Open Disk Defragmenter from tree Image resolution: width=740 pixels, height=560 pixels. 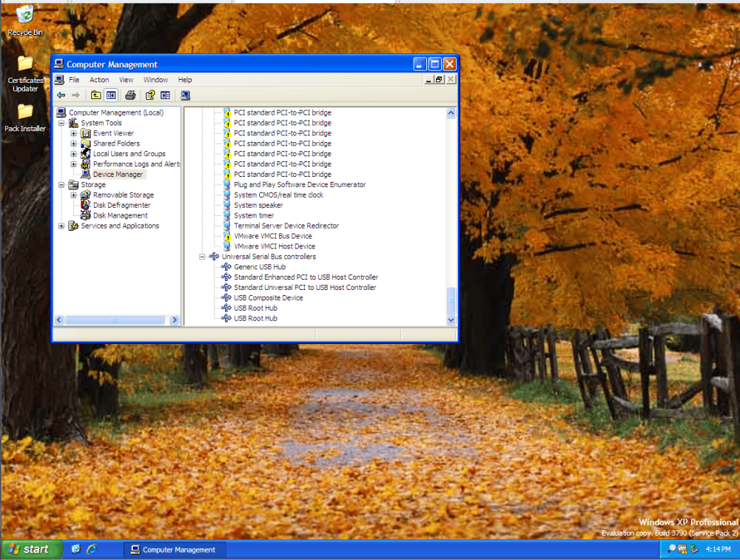click(121, 205)
